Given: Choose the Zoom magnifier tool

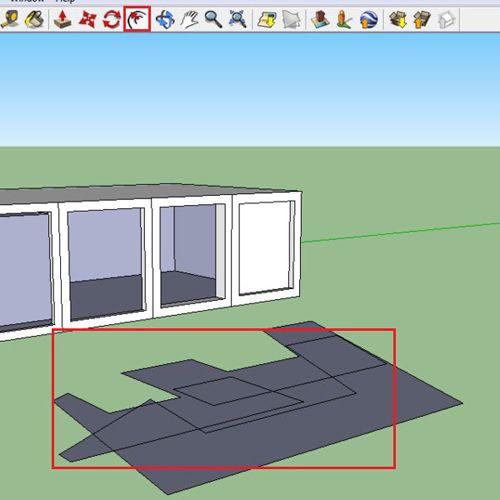Looking at the screenshot, I should click(x=213, y=19).
